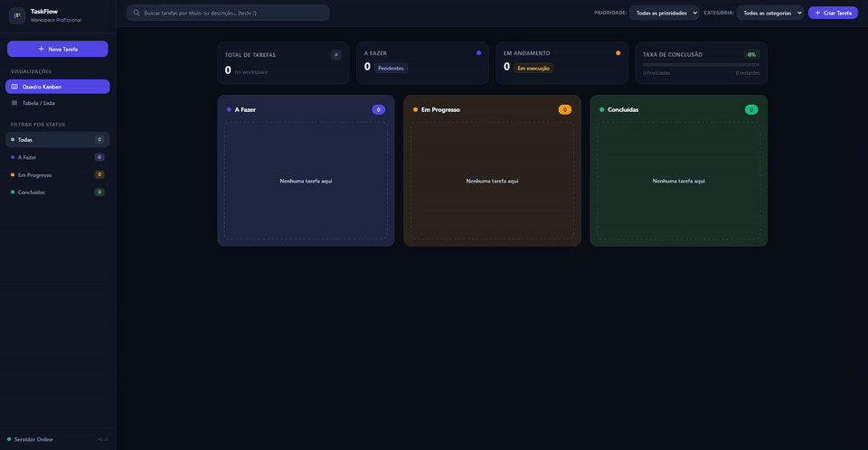Click the Servidor Online status text
This screenshot has width=868, height=450.
click(33, 439)
